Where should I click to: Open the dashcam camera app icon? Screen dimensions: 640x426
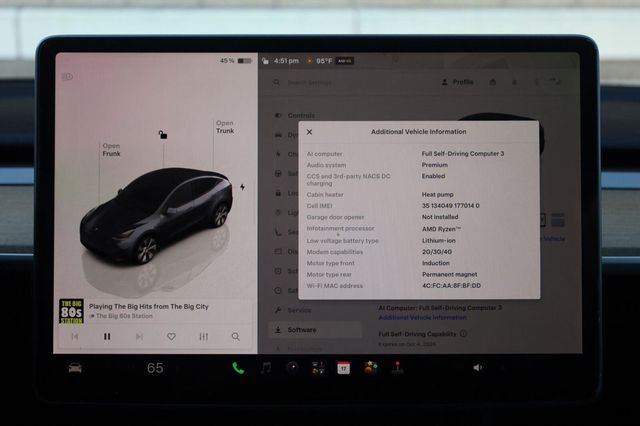pyautogui.click(x=292, y=368)
